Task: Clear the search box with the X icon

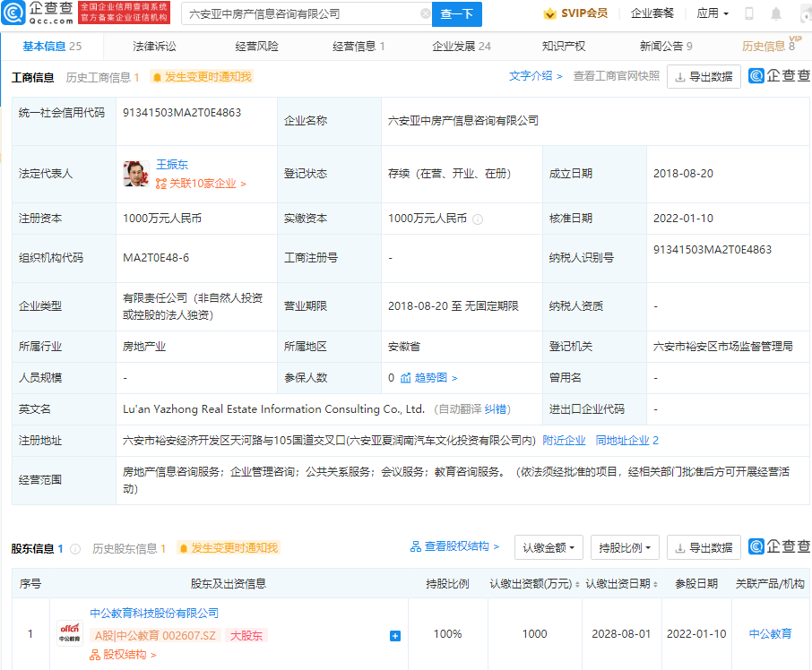Action: 425,13
